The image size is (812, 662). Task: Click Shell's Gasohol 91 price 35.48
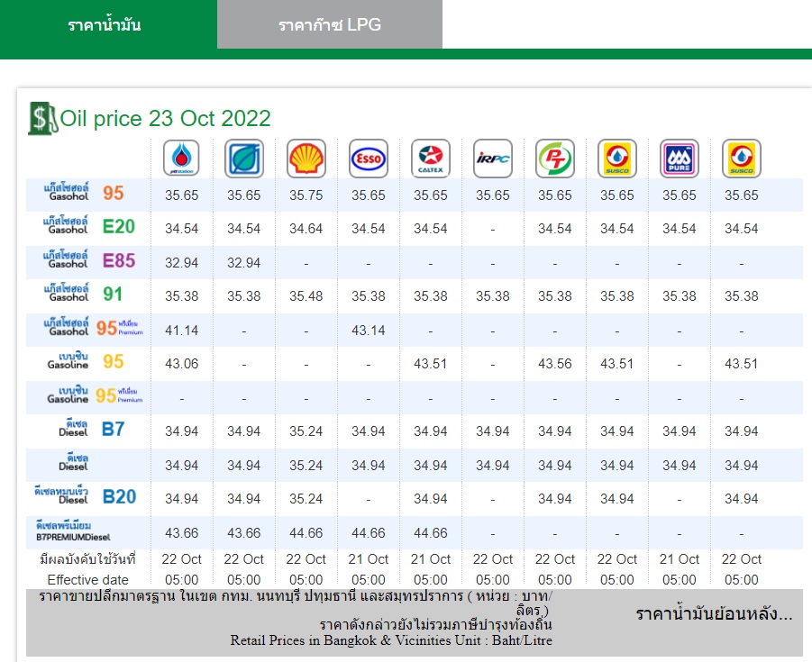point(306,296)
